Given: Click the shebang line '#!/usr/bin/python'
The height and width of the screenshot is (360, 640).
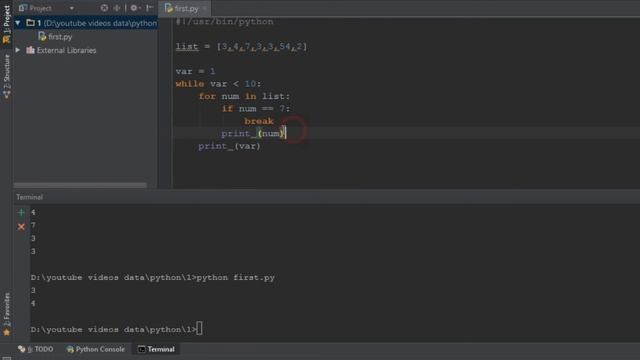Looking at the screenshot, I should click(224, 22).
